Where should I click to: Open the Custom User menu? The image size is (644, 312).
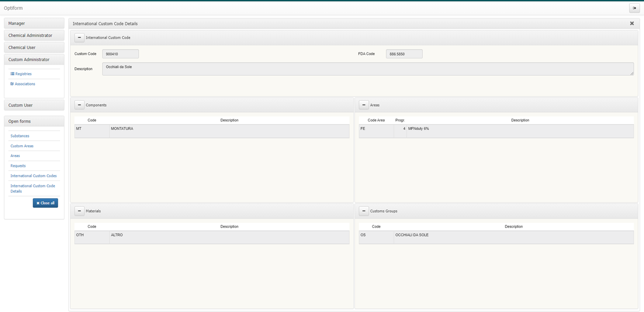point(34,105)
